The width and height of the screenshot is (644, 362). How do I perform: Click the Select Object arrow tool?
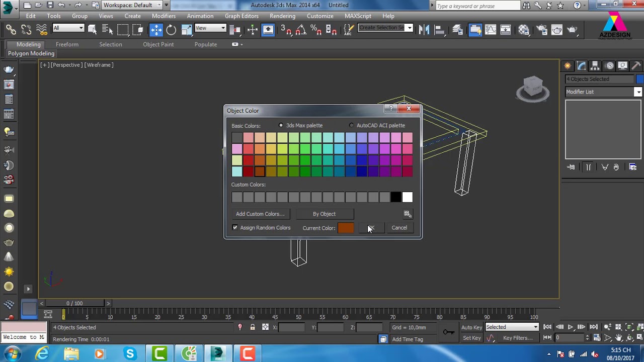point(92,30)
